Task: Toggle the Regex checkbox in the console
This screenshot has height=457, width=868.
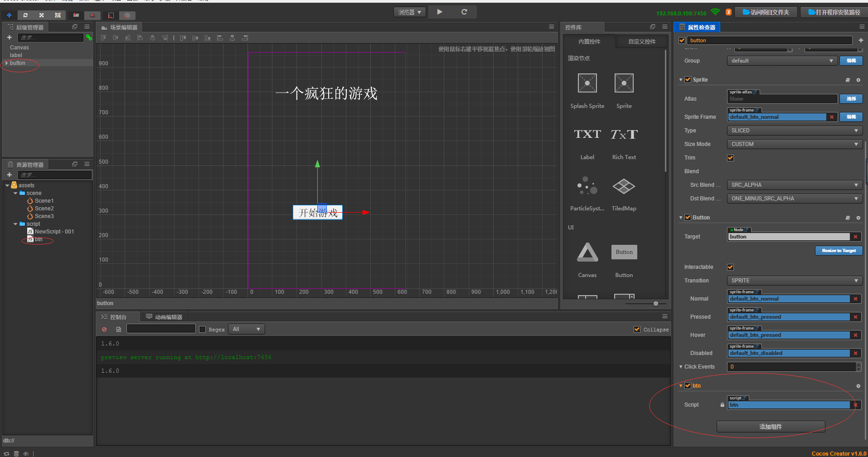Action: pos(203,330)
